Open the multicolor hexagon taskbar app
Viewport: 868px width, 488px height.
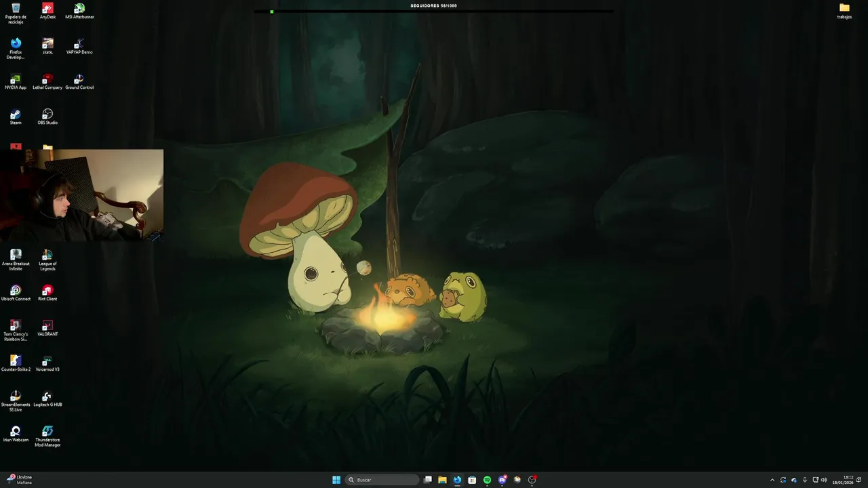coord(517,480)
